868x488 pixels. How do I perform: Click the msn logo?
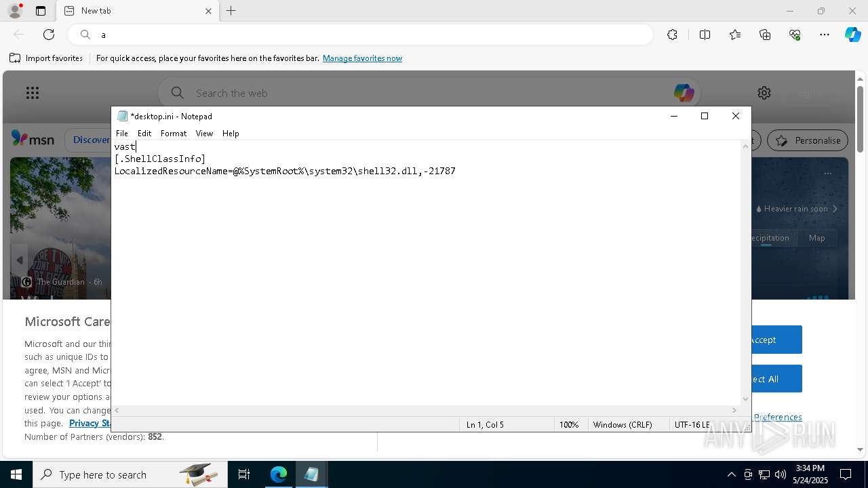tap(33, 139)
